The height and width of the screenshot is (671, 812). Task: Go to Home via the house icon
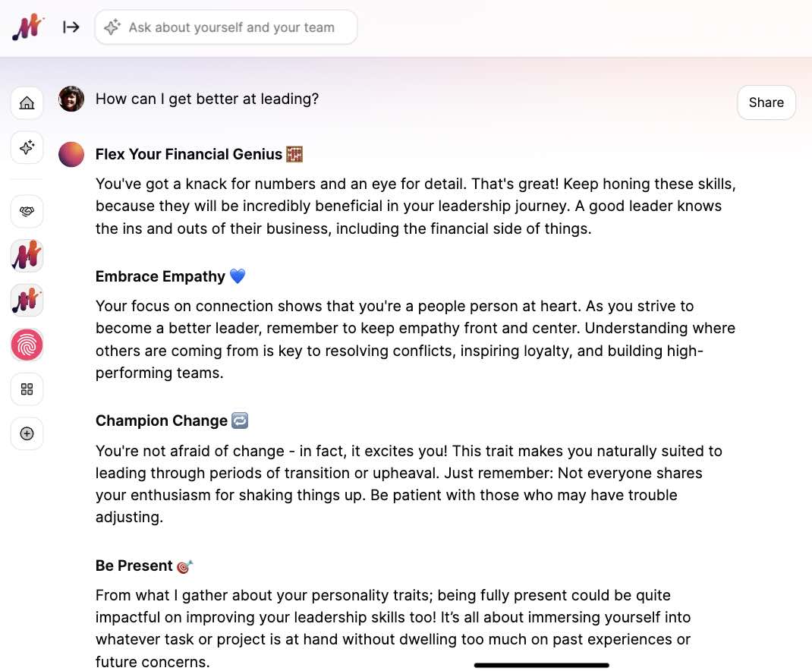coord(27,102)
